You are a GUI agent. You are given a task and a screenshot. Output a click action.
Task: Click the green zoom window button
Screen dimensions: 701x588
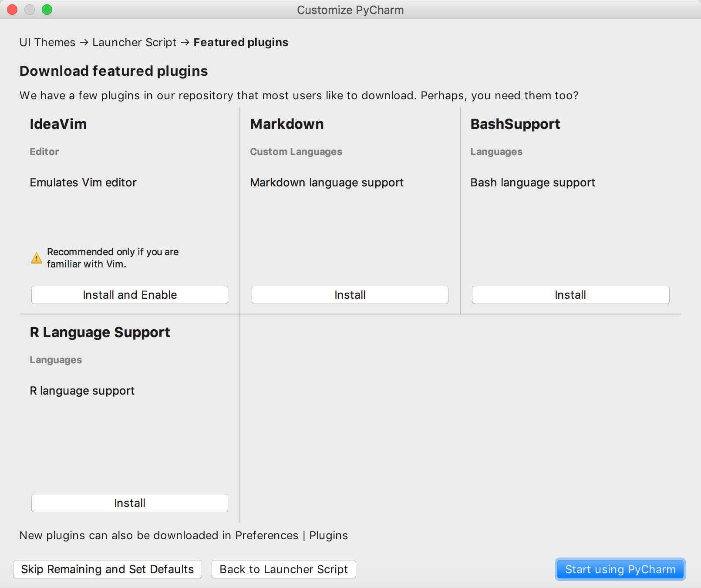point(47,10)
